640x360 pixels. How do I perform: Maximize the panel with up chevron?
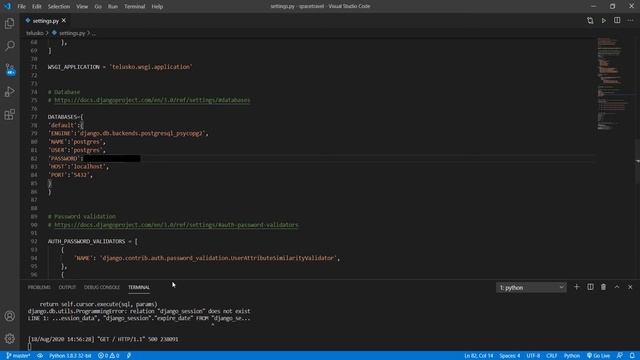tap(617, 287)
